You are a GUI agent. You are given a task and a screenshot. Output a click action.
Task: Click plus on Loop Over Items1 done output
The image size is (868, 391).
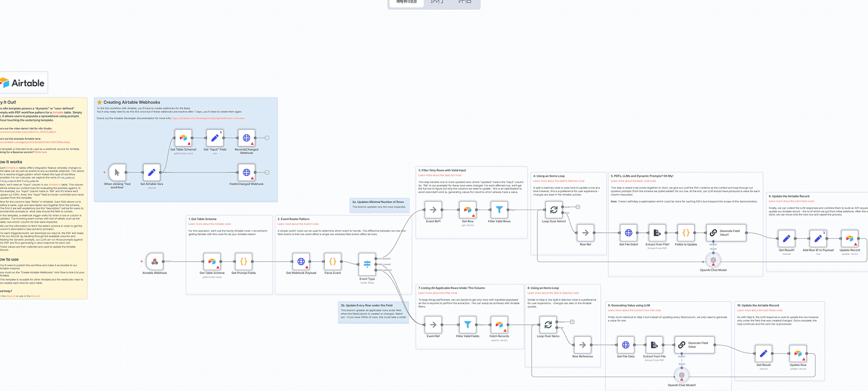click(x=578, y=207)
